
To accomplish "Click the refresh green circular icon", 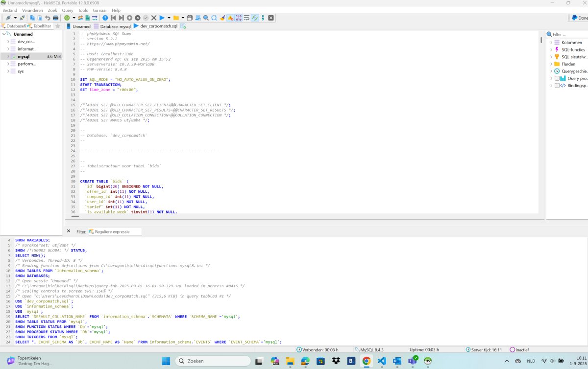I will point(67,18).
